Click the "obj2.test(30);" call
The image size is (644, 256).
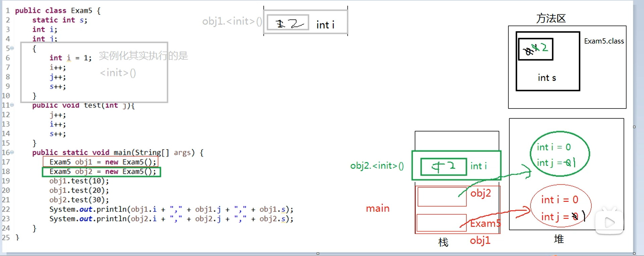tap(79, 200)
